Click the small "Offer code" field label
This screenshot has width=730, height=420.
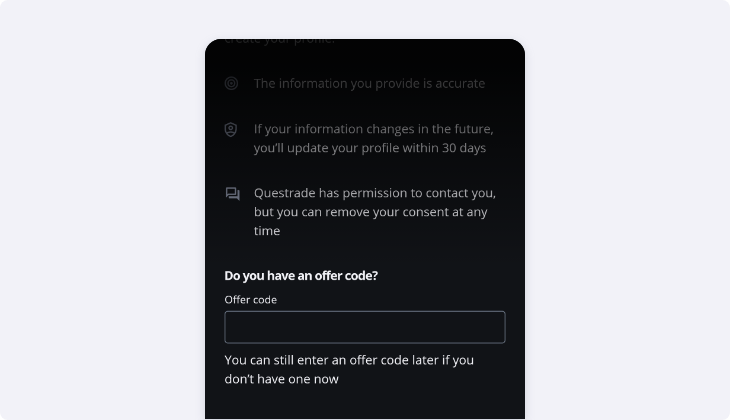251,299
